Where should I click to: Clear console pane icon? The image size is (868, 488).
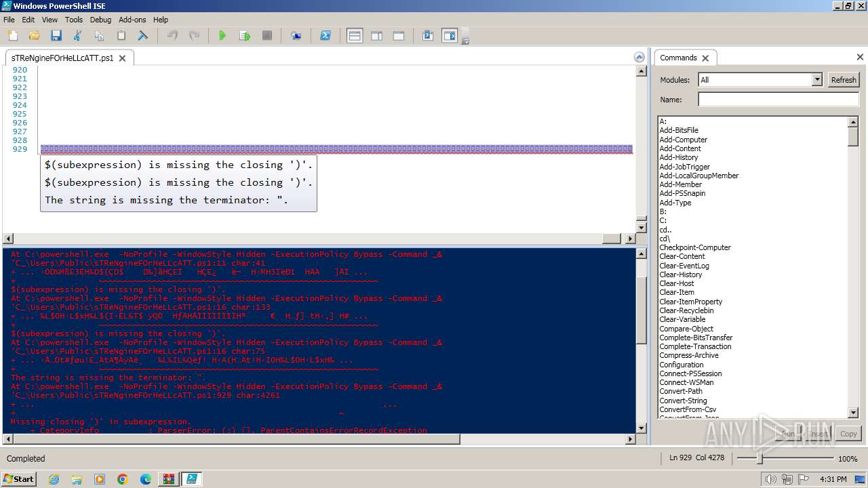143,35
